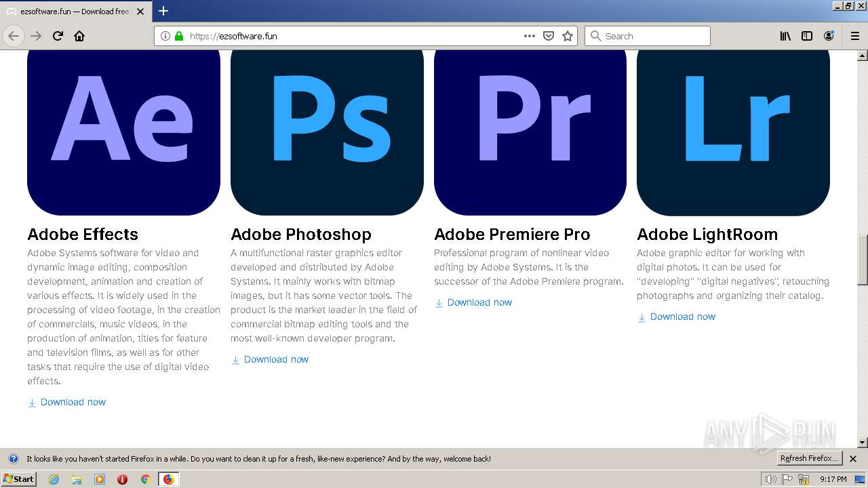Screen dimensions: 868x488
Task: Open the Firefox home page
Action: tap(79, 36)
